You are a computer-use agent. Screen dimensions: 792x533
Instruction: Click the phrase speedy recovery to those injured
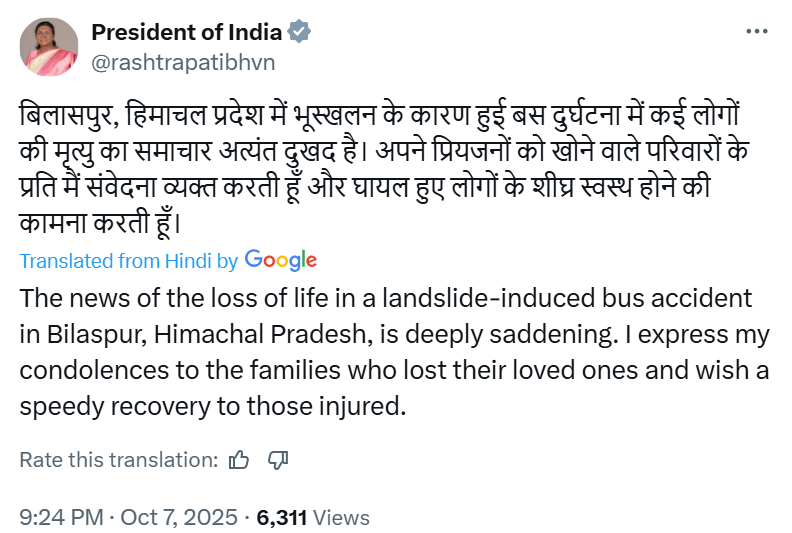click(216, 407)
